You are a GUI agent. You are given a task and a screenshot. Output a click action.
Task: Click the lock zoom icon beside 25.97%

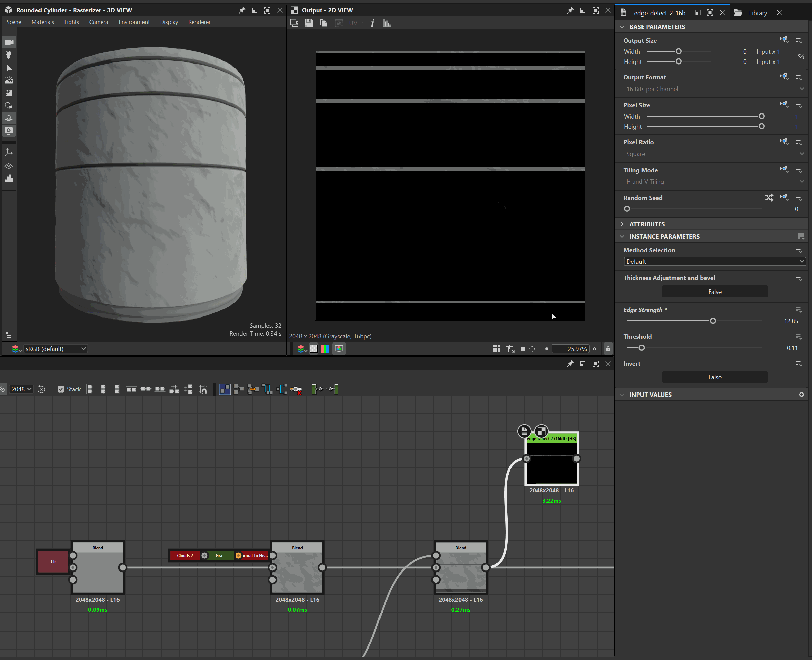[x=608, y=349]
